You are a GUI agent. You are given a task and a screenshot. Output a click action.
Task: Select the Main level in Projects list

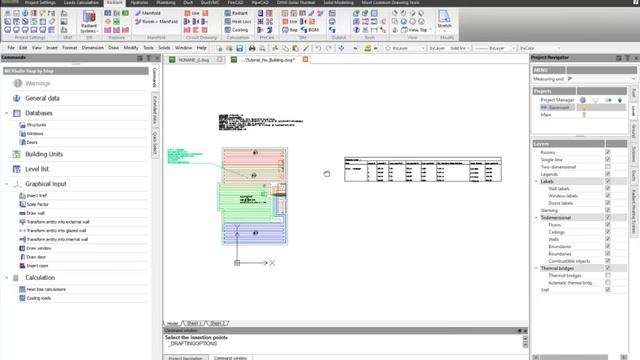pyautogui.click(x=546, y=115)
